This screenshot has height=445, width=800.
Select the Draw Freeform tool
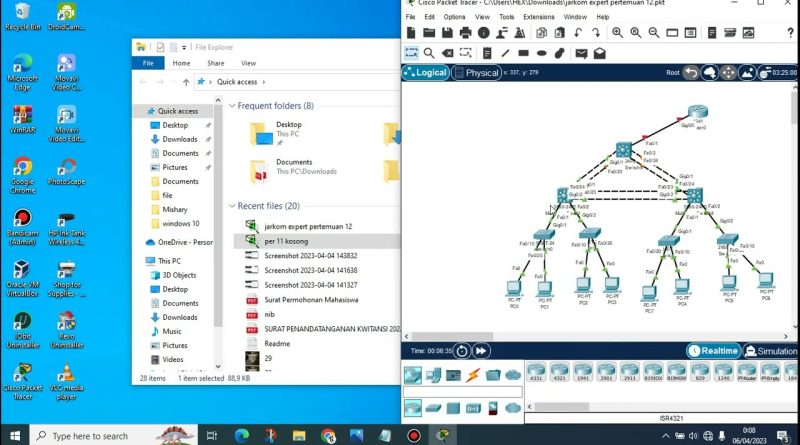coord(560,53)
